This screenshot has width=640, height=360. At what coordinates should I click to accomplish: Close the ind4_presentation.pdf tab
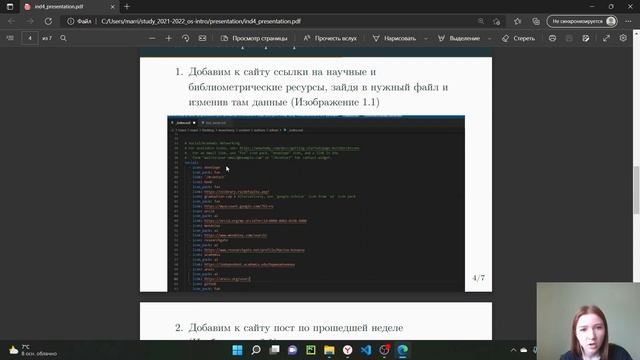click(x=113, y=7)
